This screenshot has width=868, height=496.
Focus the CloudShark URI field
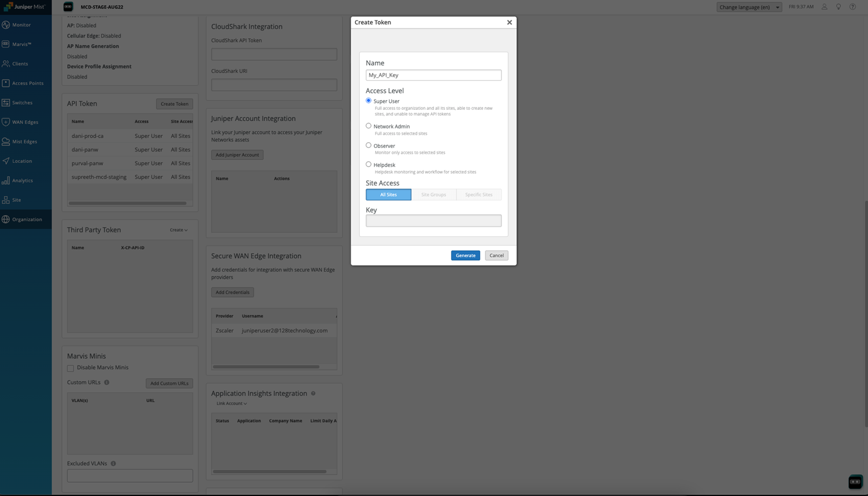click(274, 85)
